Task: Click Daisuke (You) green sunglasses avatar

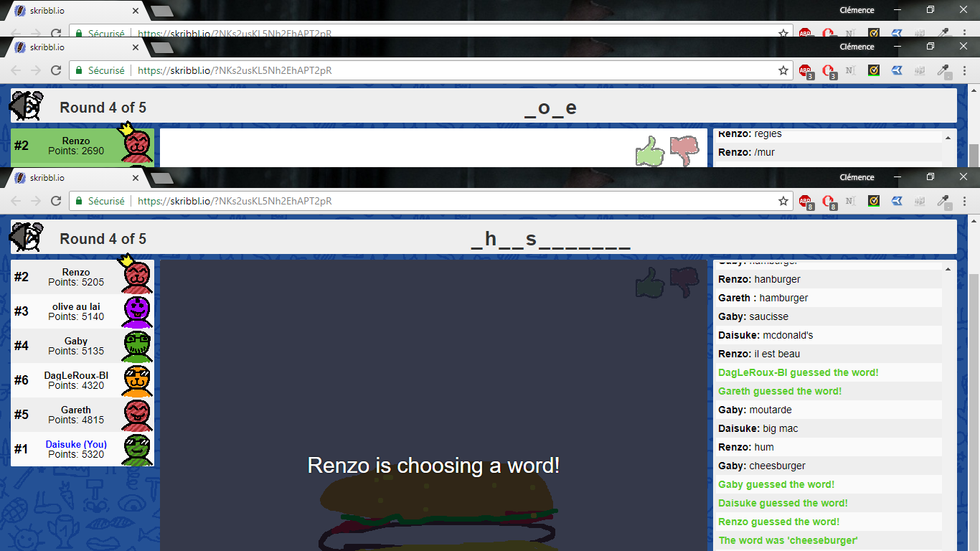Action: point(136,449)
